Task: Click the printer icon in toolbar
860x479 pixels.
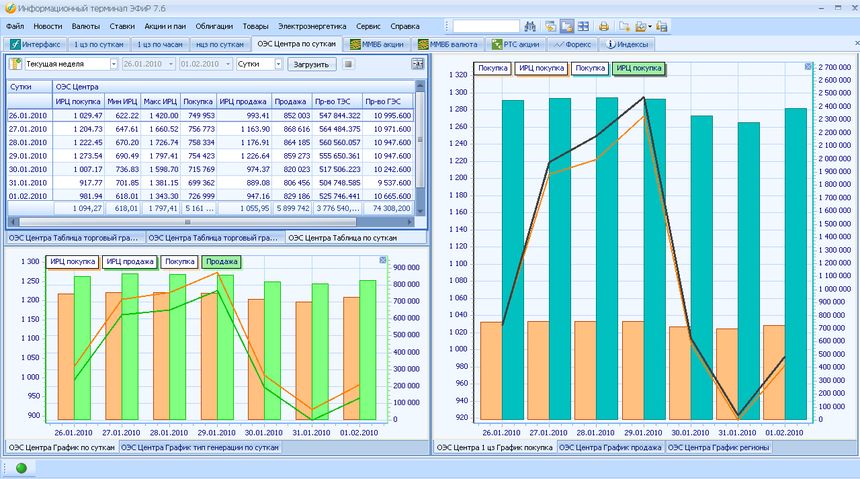Action: [x=604, y=26]
